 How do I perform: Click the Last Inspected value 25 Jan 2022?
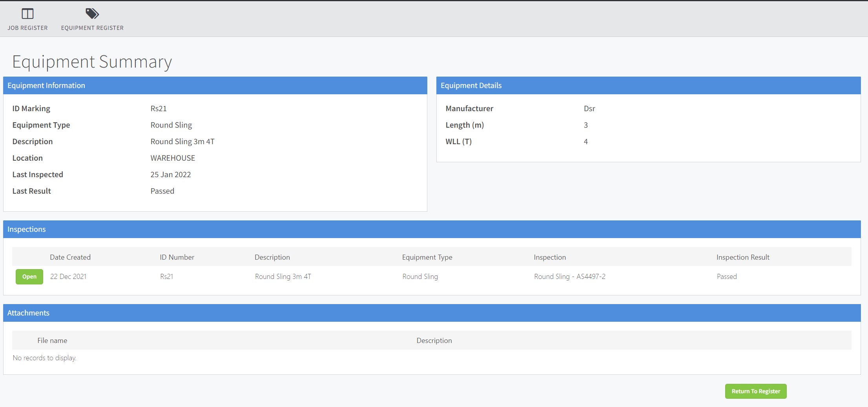(x=171, y=174)
